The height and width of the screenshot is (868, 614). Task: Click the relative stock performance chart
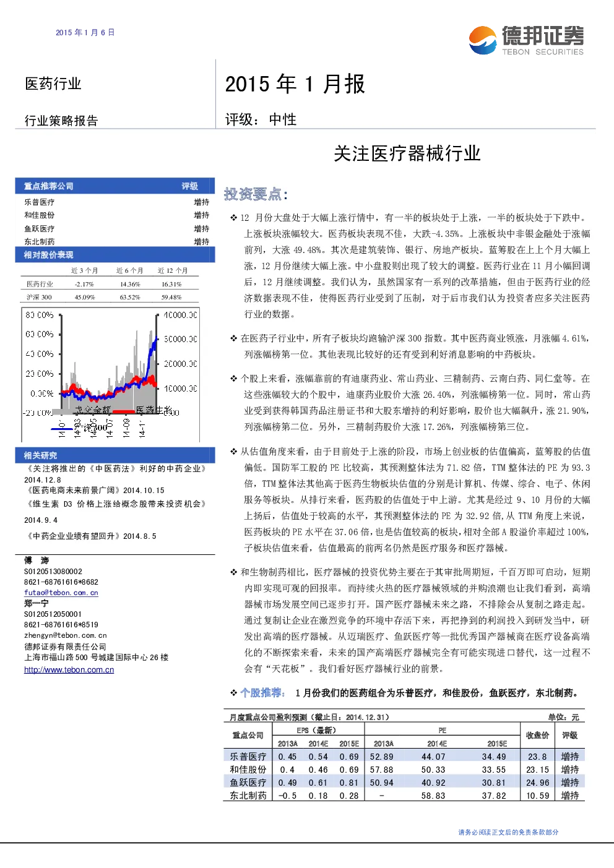[111, 374]
